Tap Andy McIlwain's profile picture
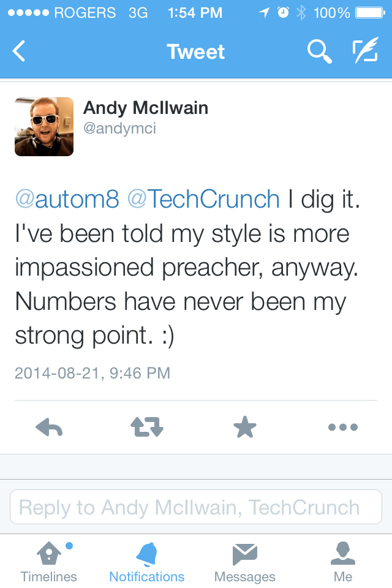392x588 pixels. click(44, 127)
